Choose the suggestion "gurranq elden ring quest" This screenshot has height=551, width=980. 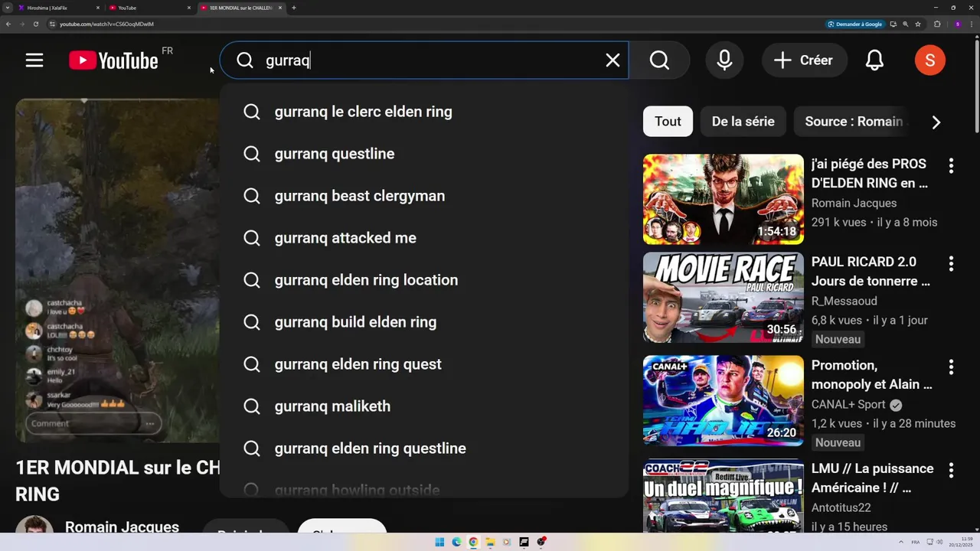tap(424, 364)
